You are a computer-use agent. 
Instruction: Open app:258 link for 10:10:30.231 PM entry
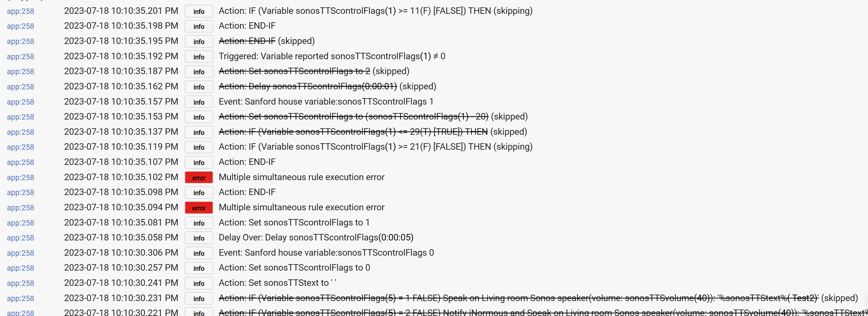click(21, 299)
